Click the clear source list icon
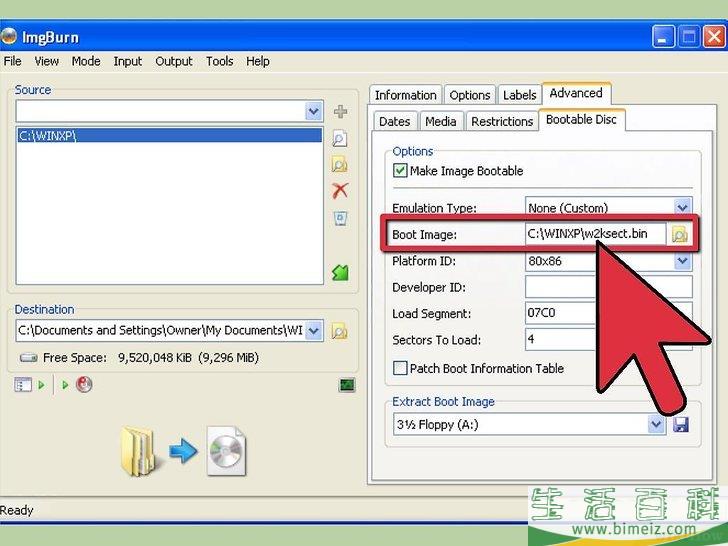The image size is (728, 546). tap(340, 218)
